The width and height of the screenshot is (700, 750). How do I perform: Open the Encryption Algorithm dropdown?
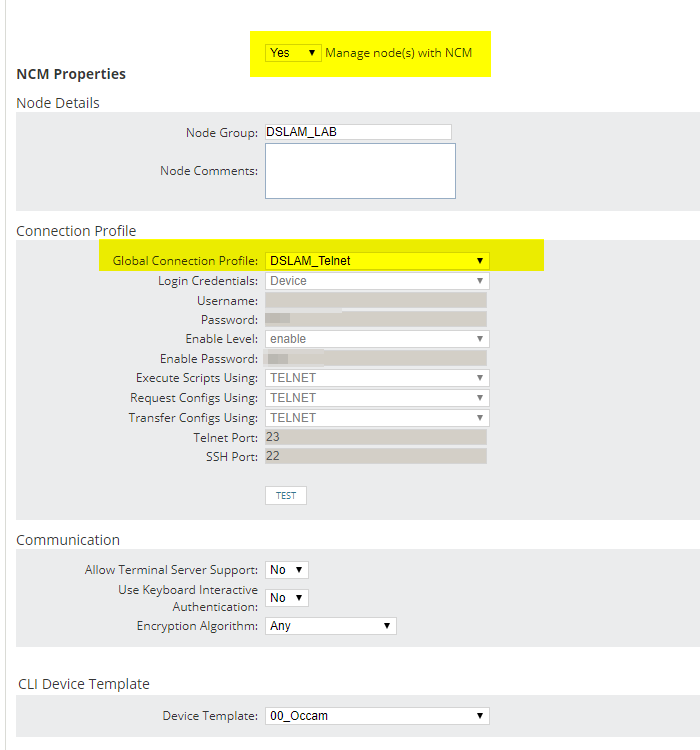pyautogui.click(x=331, y=626)
